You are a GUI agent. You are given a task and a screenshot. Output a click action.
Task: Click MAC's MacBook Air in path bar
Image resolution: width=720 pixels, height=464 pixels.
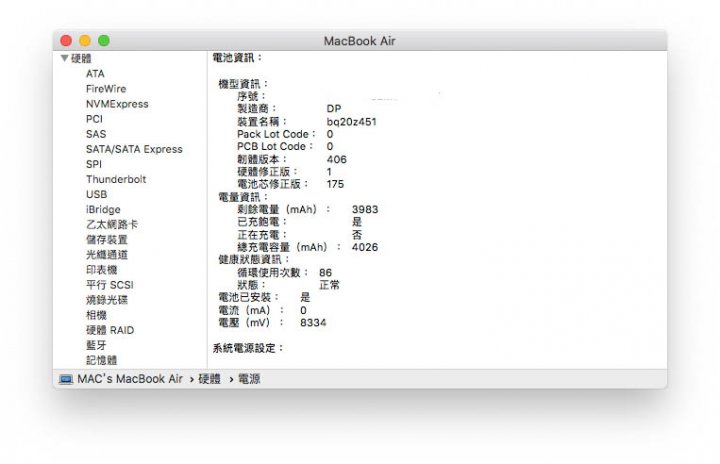point(130,379)
